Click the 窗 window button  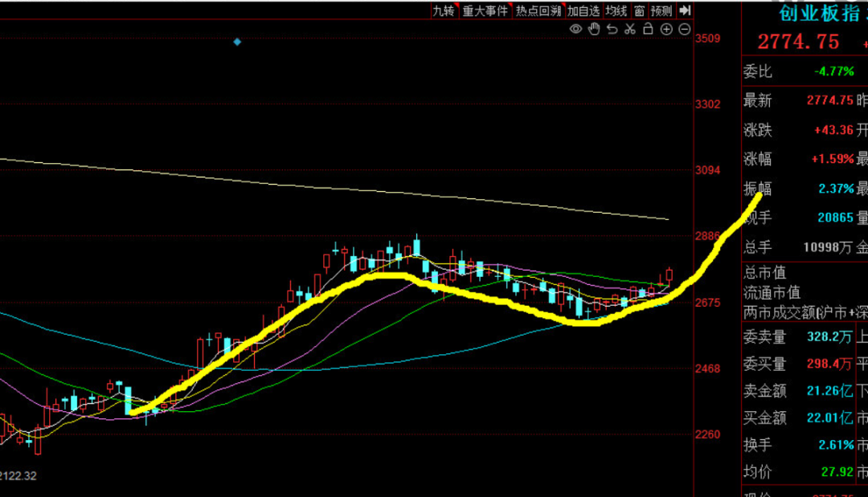click(x=640, y=10)
